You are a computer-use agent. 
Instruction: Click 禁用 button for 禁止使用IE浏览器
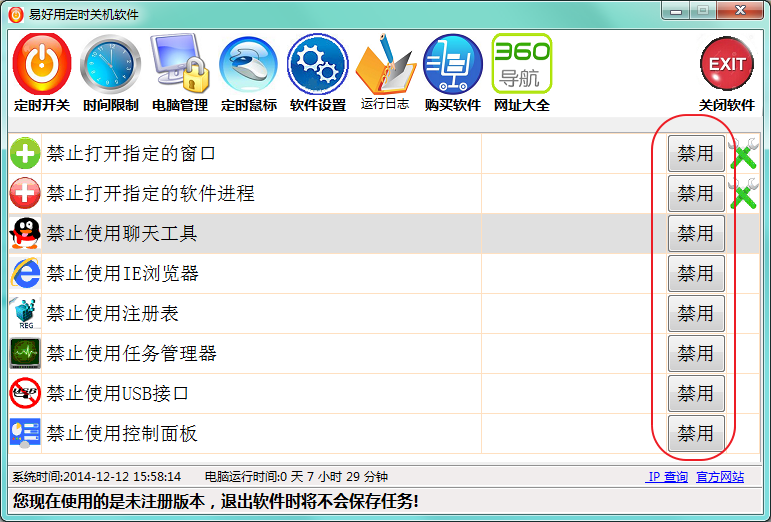point(696,273)
